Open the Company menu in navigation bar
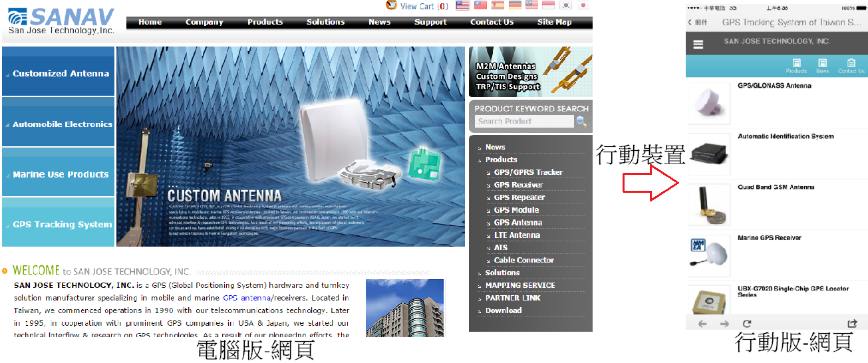 (204, 22)
